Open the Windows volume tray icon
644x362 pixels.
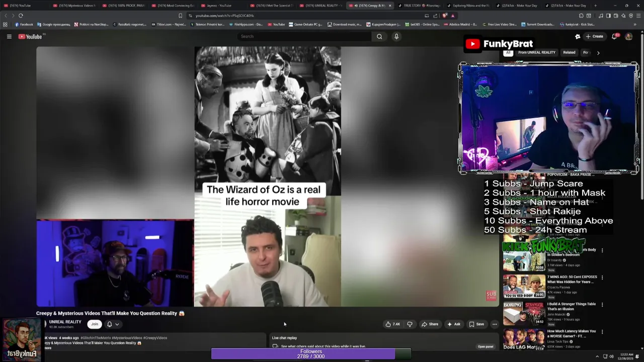point(611,356)
